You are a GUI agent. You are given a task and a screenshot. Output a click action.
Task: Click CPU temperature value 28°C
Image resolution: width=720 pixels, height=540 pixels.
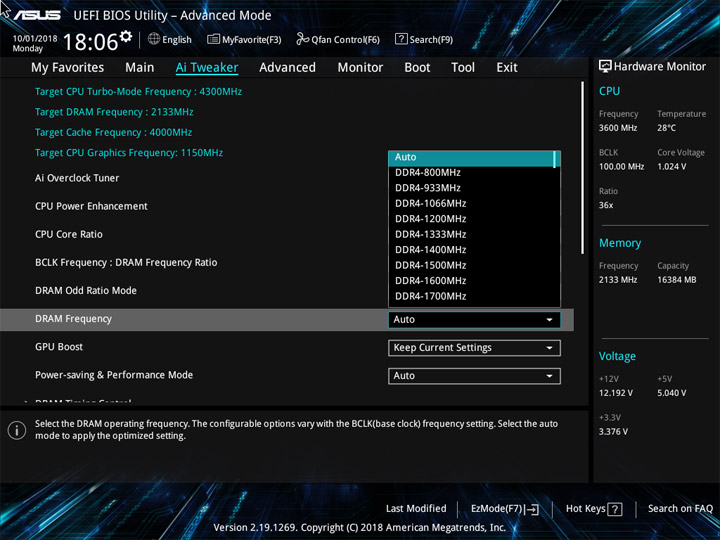point(666,128)
